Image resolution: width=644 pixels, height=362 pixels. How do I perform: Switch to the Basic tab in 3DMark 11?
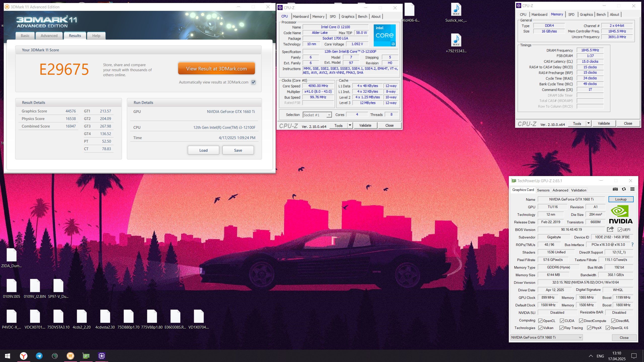click(x=25, y=35)
